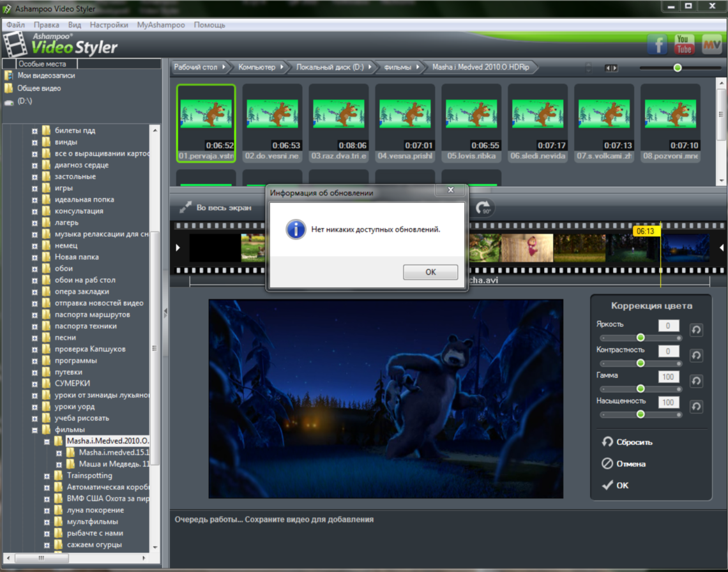Click OK in the update info dialog
Image resolution: width=728 pixels, height=572 pixels.
click(430, 272)
